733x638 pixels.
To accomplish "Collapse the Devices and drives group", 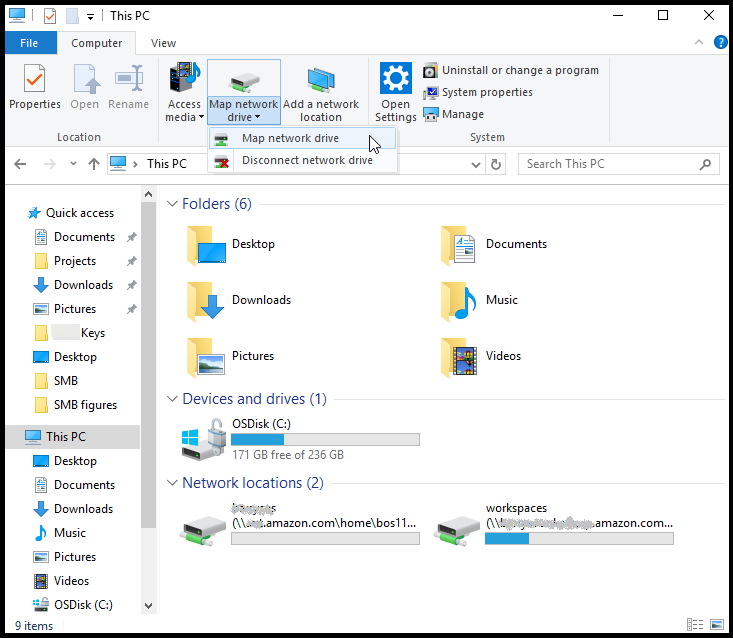I will 171,399.
